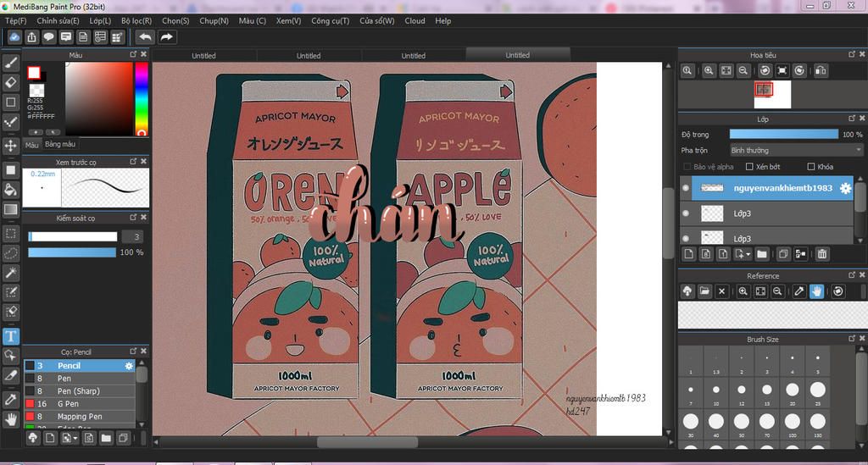Open the Cloud menu
This screenshot has height=465, width=868.
(x=415, y=20)
